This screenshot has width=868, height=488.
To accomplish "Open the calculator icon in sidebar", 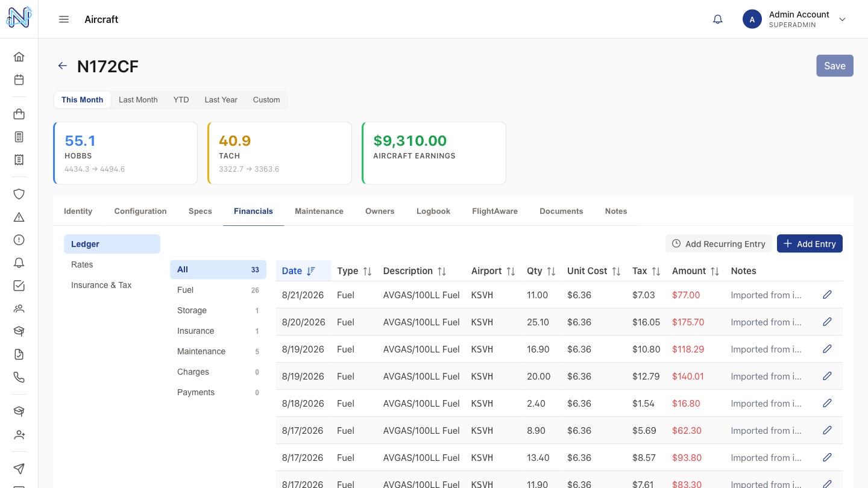I will pyautogui.click(x=19, y=137).
